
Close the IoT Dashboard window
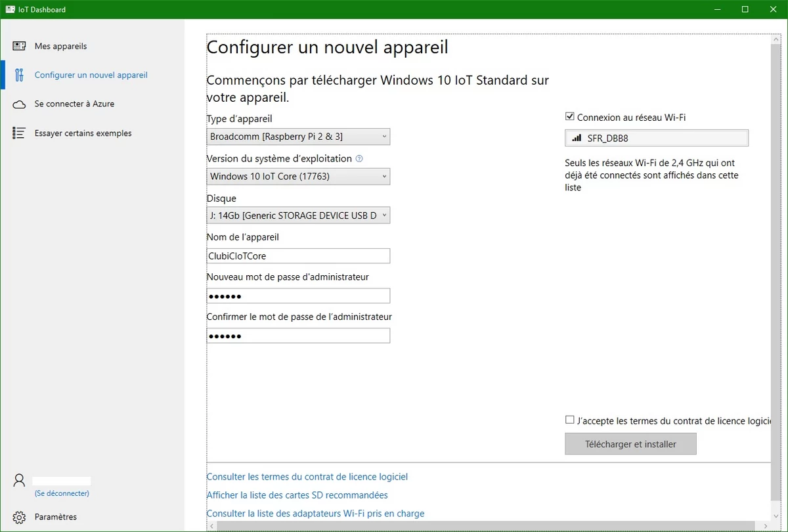point(774,10)
